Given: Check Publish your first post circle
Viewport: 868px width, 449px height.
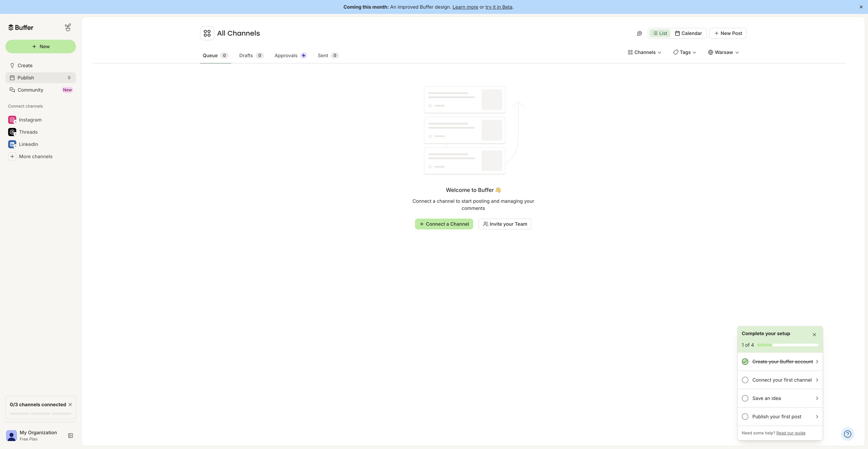Looking at the screenshot, I should [x=745, y=417].
